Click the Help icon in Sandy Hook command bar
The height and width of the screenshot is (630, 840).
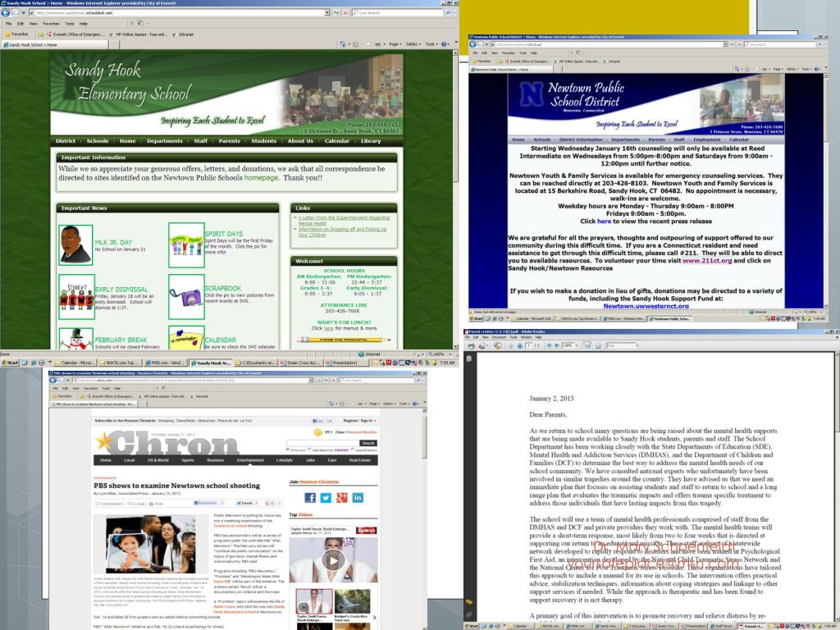point(445,44)
